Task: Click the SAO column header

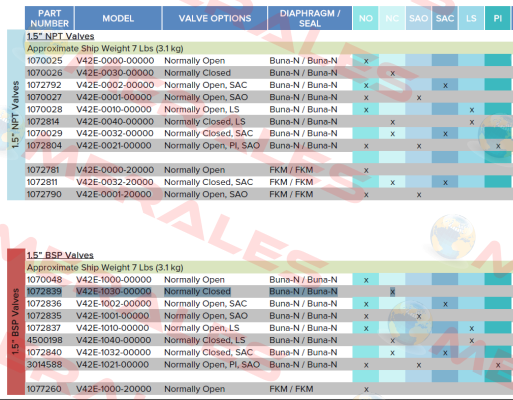Action: tap(418, 18)
